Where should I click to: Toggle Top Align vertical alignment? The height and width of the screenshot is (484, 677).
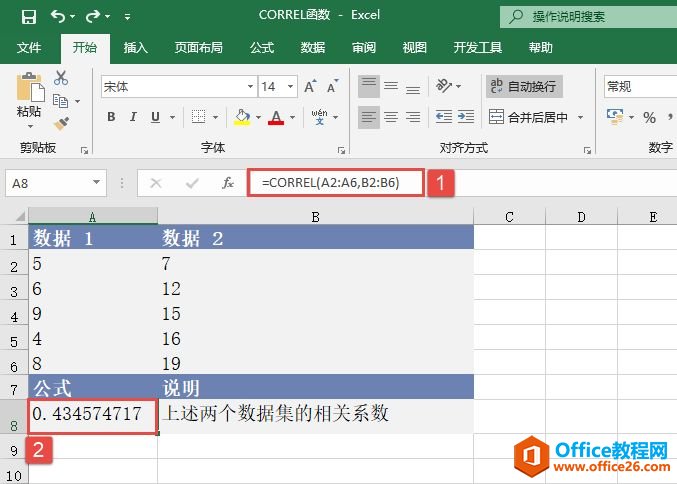[369, 86]
